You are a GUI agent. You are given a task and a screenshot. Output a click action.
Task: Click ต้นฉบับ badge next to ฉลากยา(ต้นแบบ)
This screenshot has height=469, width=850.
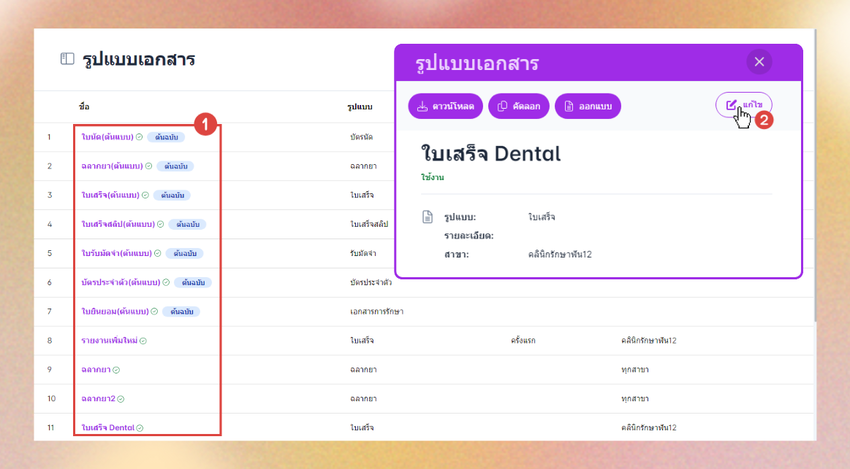[x=176, y=166]
